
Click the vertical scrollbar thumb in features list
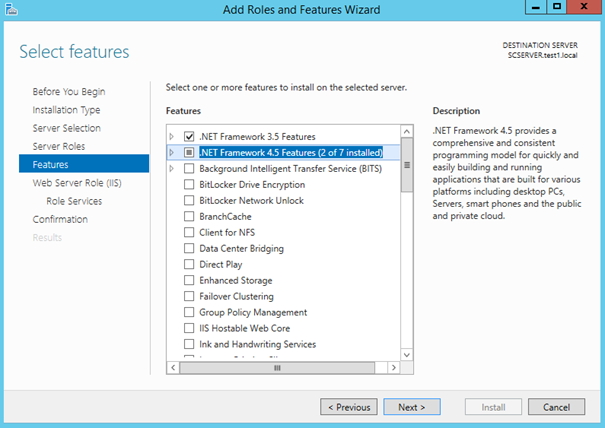click(407, 165)
